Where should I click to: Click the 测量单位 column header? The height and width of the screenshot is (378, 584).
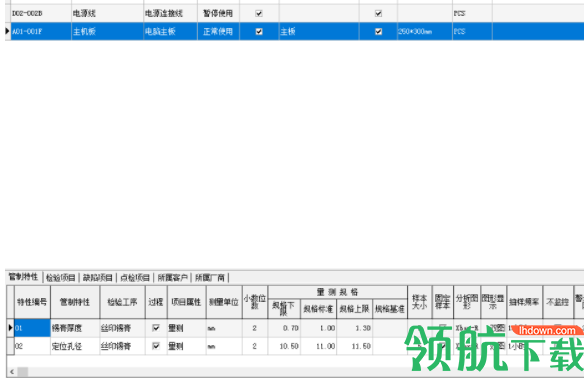point(224,302)
